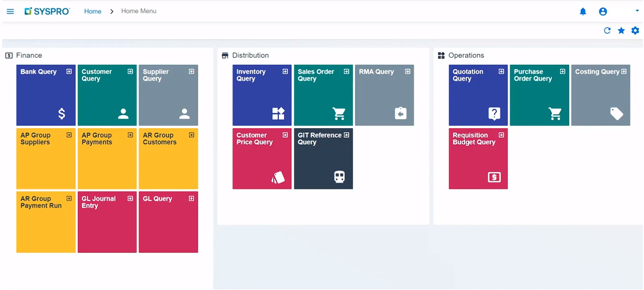Click the price tag icon on Costing Query

[x=616, y=114]
